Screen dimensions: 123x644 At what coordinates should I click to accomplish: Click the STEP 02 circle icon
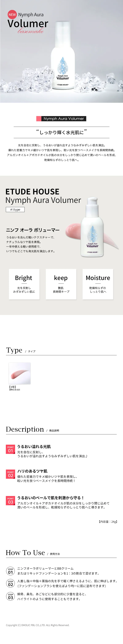(x=10, y=583)
